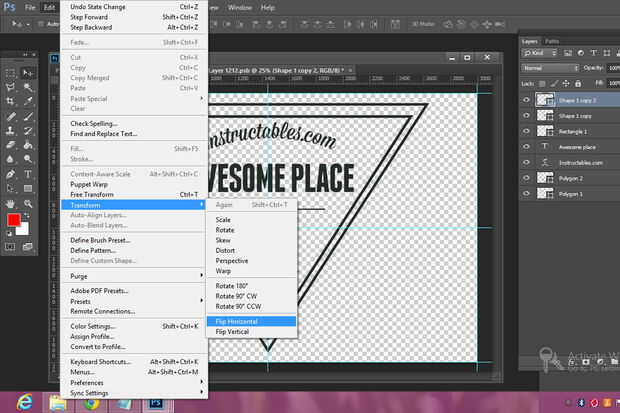Viewport: 620px width, 413px height.
Task: Toggle Lock image pixels in Layers panel
Action: 554,83
